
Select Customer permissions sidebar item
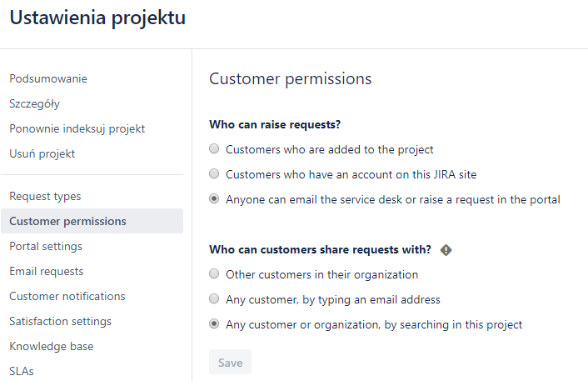click(x=68, y=222)
